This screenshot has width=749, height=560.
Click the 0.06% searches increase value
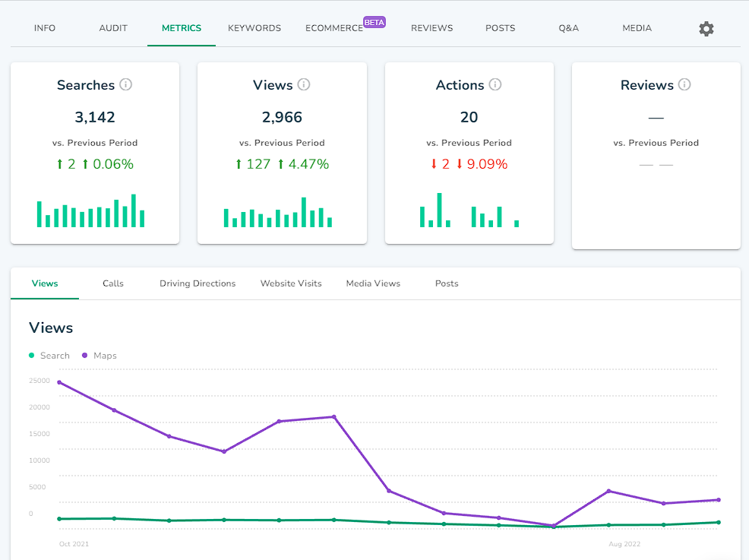(x=113, y=164)
